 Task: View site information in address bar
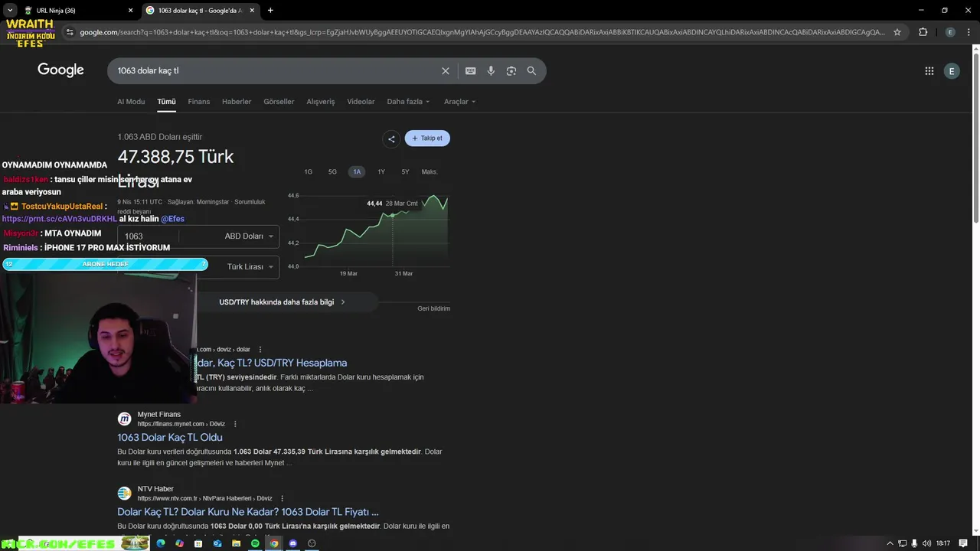pos(70,32)
